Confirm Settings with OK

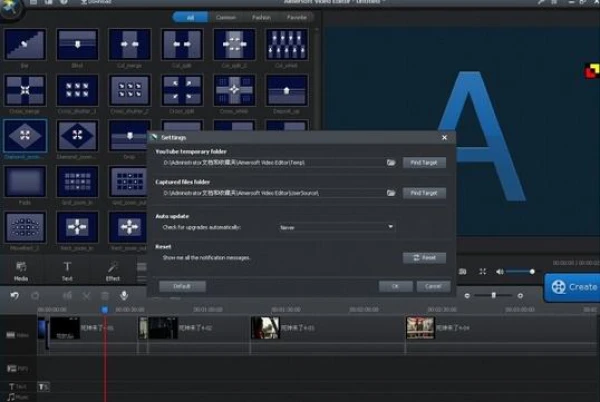(x=395, y=286)
